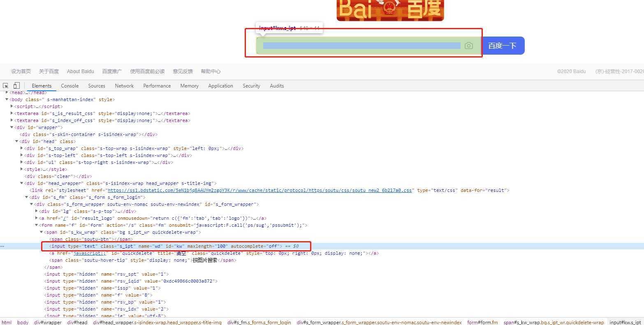The height and width of the screenshot is (325, 644).
Task: Expand the div id lg node
Action: click(36, 211)
